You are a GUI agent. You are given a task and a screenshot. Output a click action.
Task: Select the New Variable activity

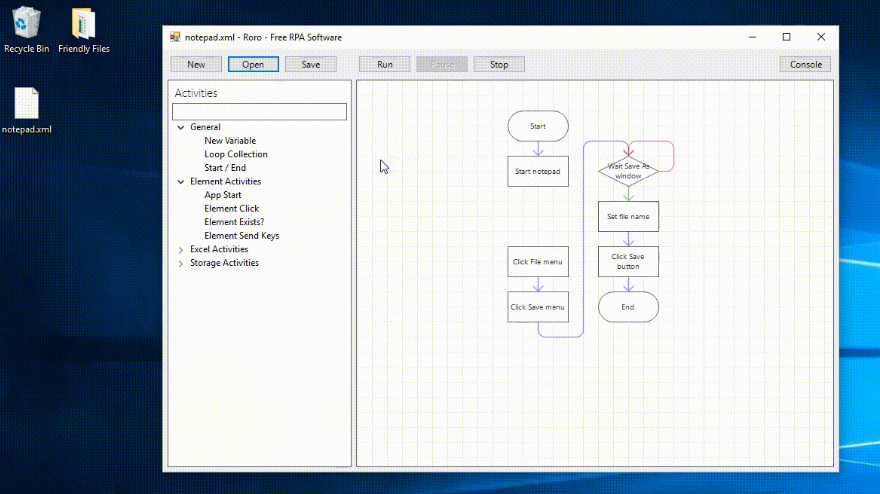pyautogui.click(x=230, y=141)
